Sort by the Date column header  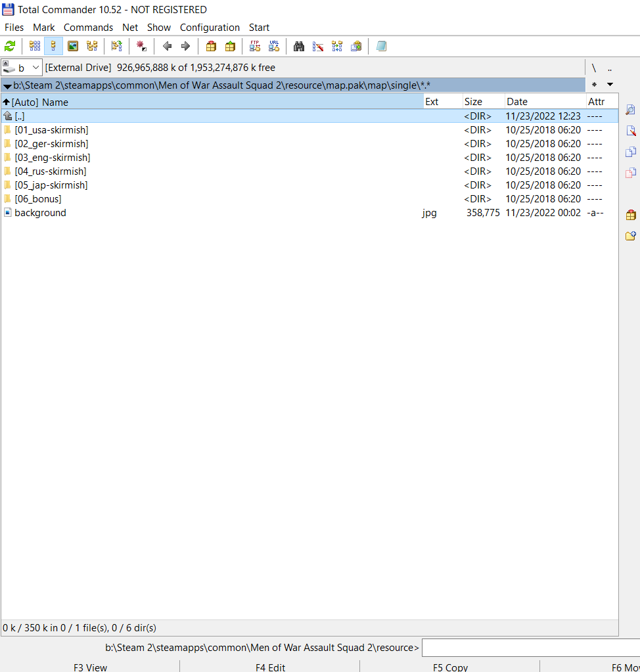click(545, 102)
